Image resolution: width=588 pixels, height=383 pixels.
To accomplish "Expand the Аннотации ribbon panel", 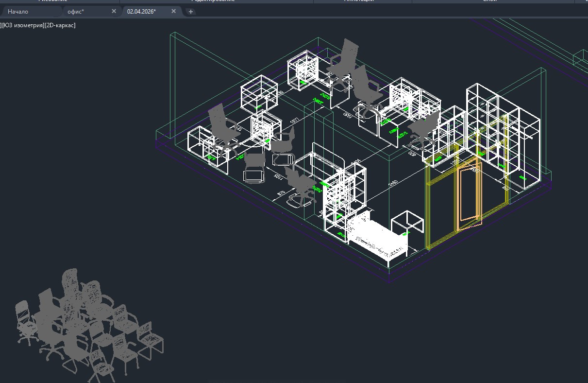I will coord(358,1).
